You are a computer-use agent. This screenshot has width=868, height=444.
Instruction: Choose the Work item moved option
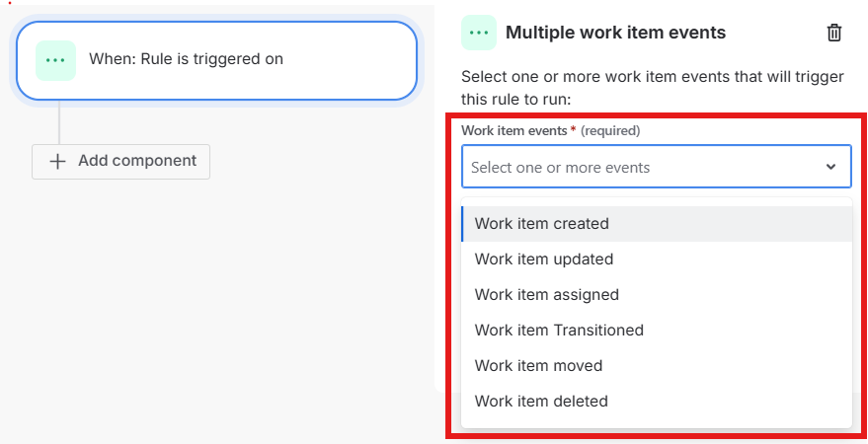(538, 366)
